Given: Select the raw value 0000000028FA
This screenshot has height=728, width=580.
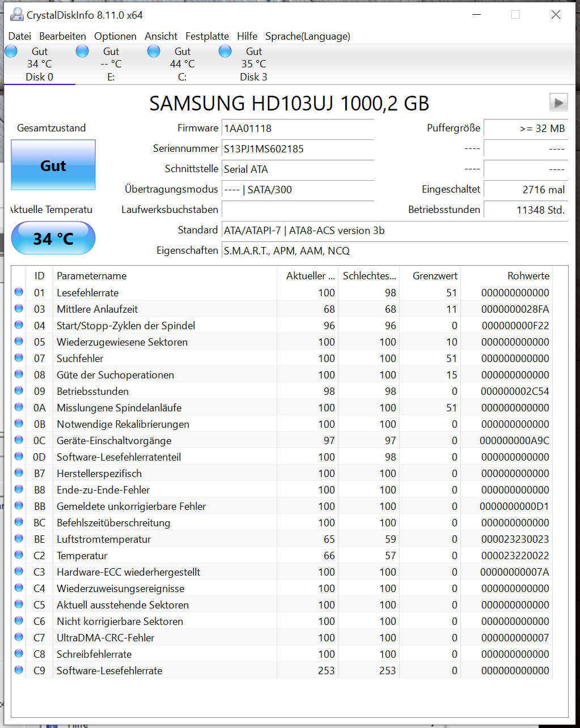Looking at the screenshot, I should 515,309.
